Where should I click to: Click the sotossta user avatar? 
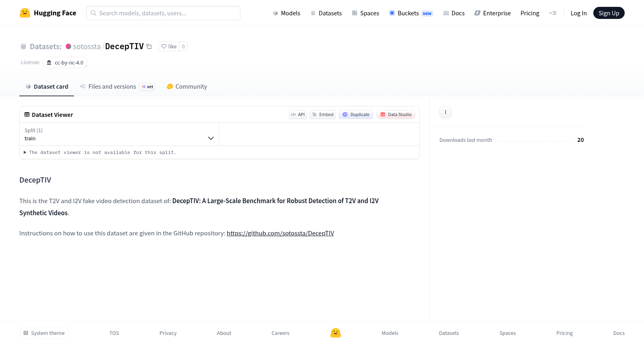[68, 46]
